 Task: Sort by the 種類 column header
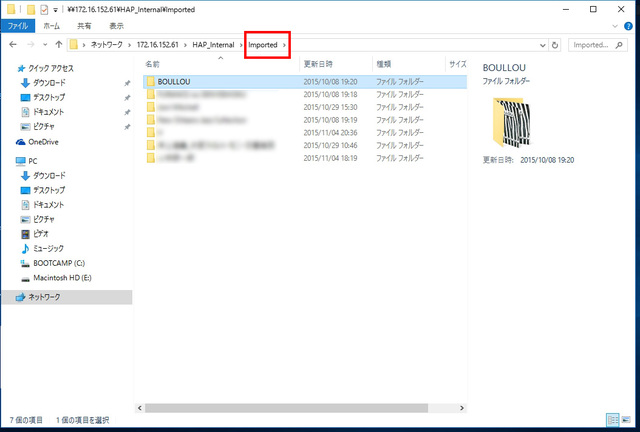point(408,64)
